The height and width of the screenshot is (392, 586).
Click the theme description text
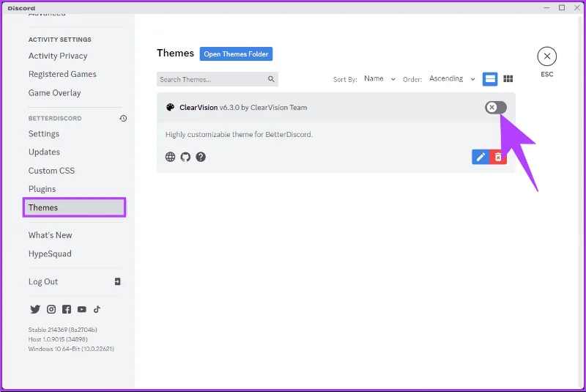tap(240, 135)
